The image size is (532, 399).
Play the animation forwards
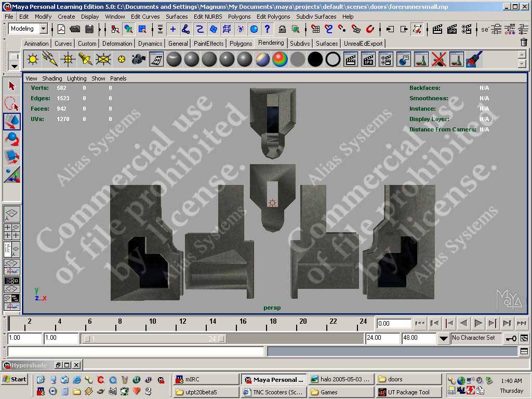tap(478, 323)
